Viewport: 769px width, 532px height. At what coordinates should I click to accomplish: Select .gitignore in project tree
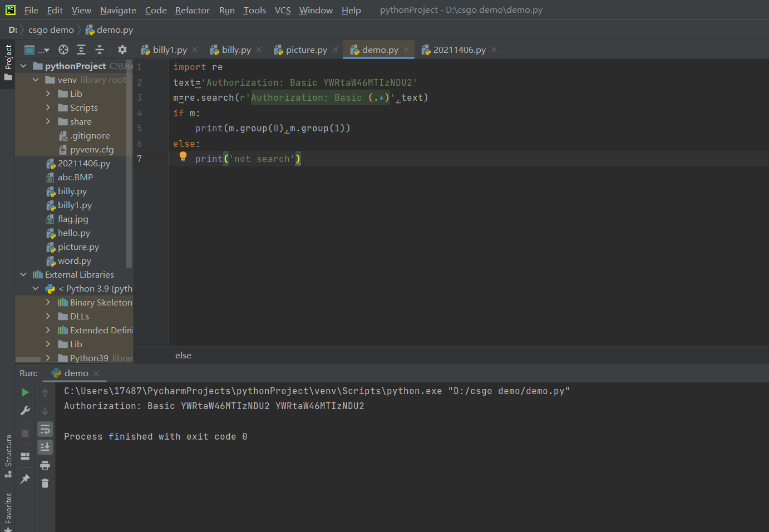(x=85, y=135)
